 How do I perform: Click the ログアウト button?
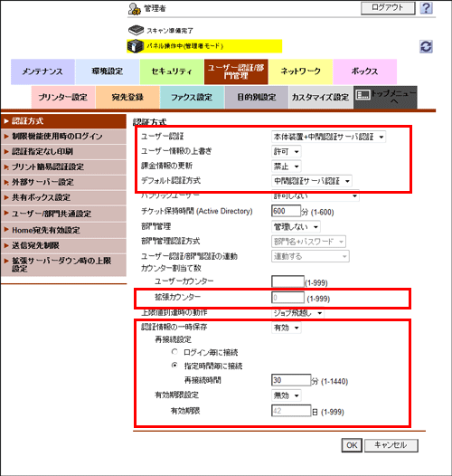click(x=388, y=7)
